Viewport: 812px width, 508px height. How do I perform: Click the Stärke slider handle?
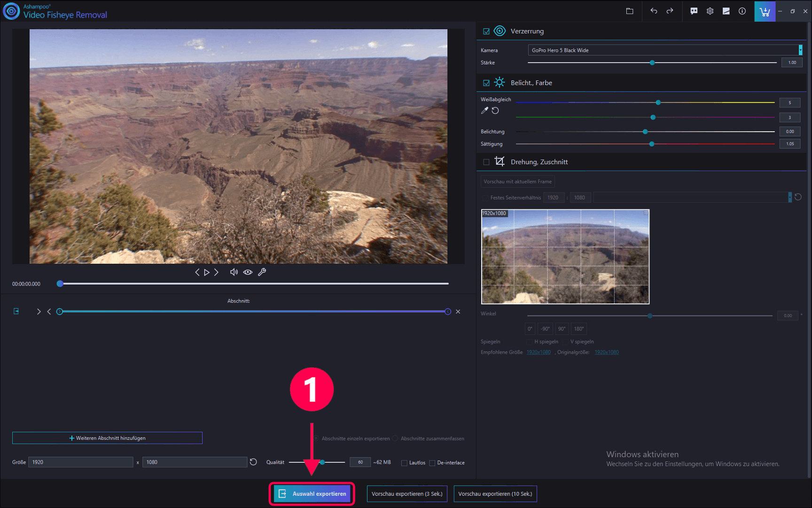652,63
